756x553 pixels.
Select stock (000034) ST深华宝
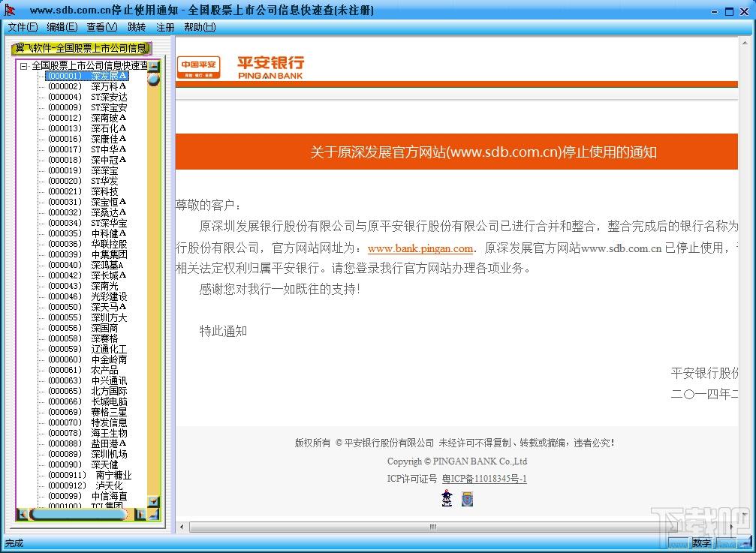[88, 223]
